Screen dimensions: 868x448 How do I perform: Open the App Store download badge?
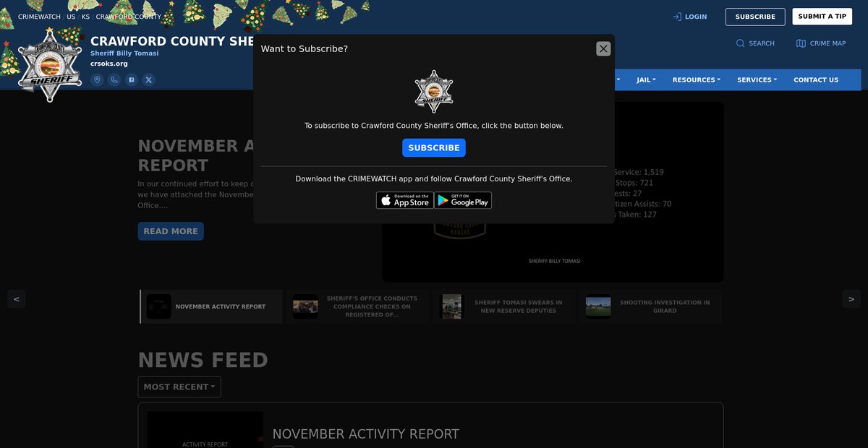[404, 200]
